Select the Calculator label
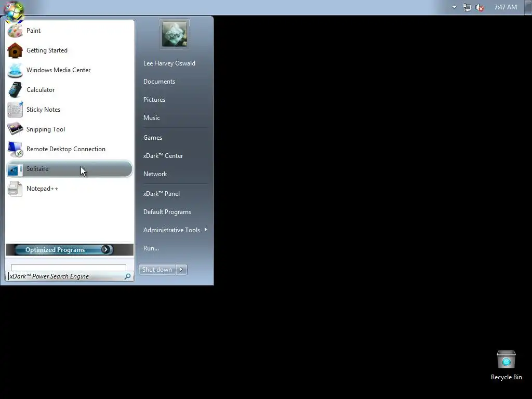This screenshot has height=399, width=532. [x=41, y=90]
